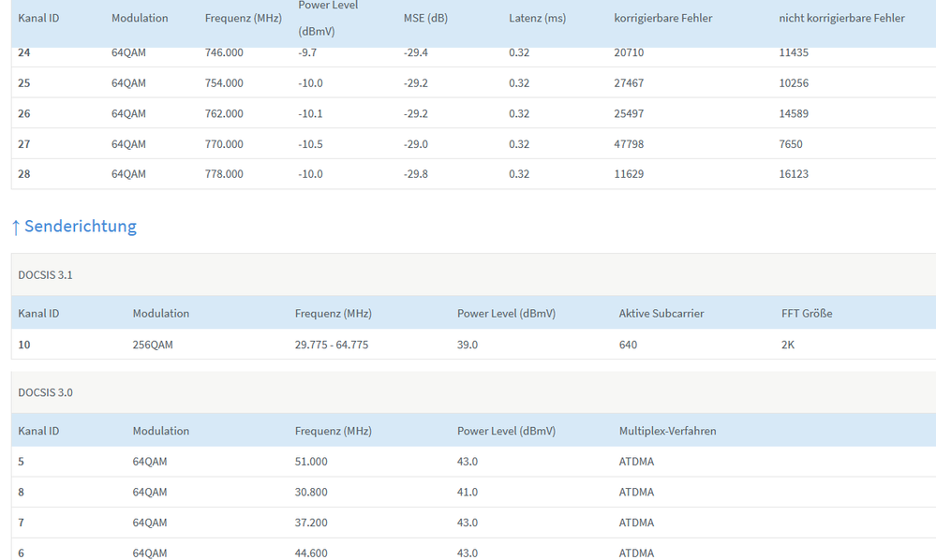This screenshot has width=936, height=560.
Task: Click the Senderichtung section heading
Action: 80,227
